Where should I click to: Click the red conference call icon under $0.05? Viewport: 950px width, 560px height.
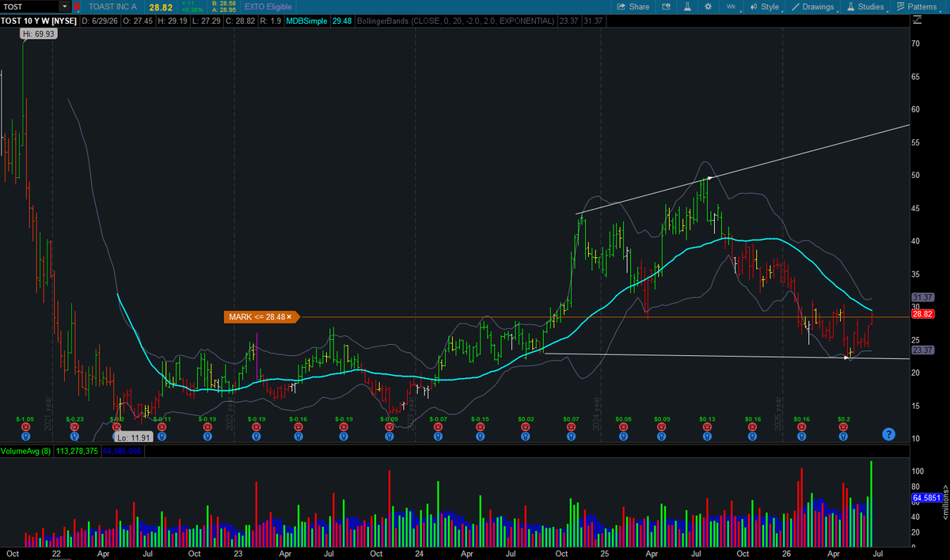[x=623, y=427]
